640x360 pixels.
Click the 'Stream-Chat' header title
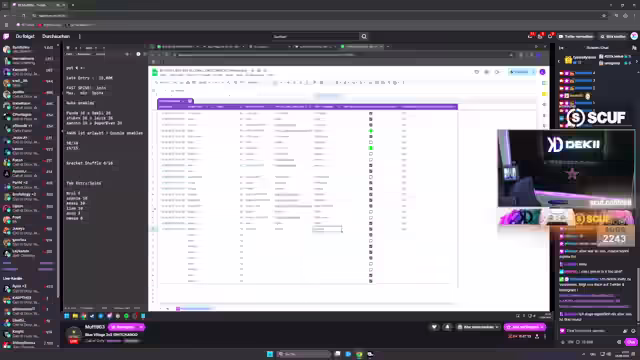point(597,48)
